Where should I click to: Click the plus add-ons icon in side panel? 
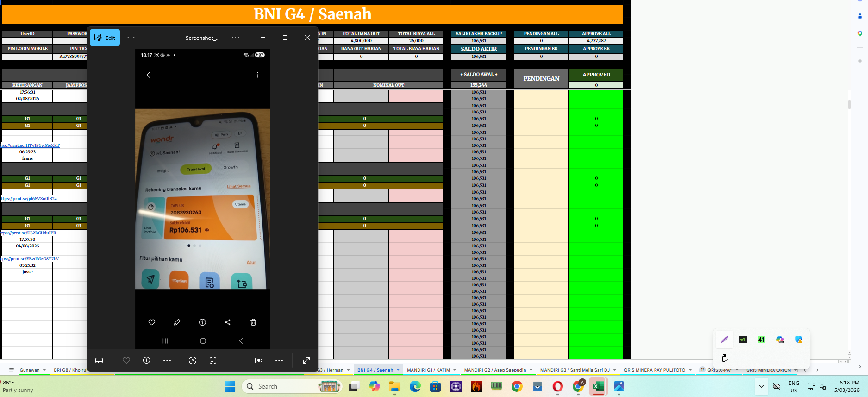860,61
